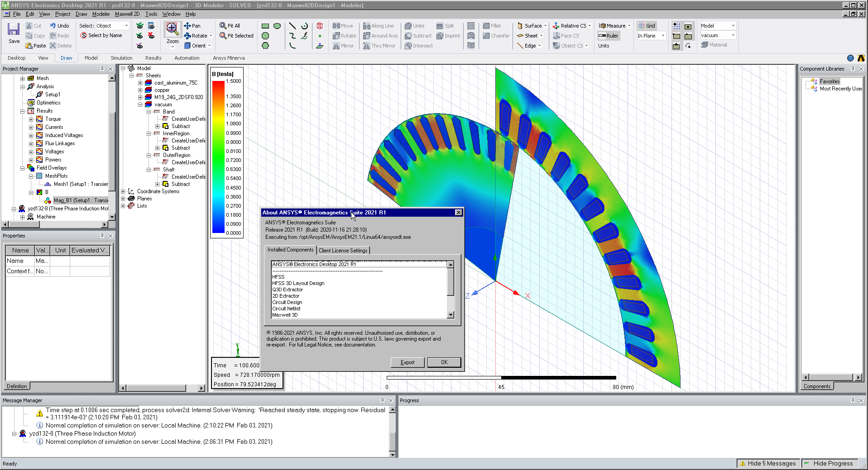Click the Draw region red box icon
The width and height of the screenshot is (868, 470).
click(x=320, y=26)
